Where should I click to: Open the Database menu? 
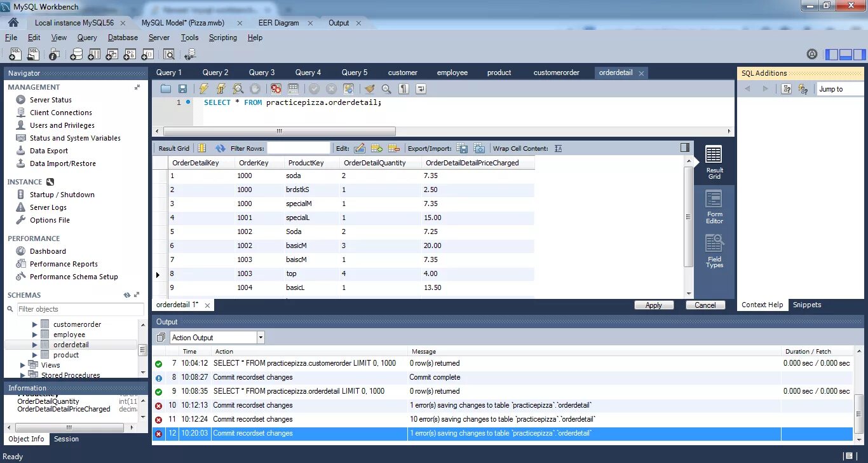(123, 38)
